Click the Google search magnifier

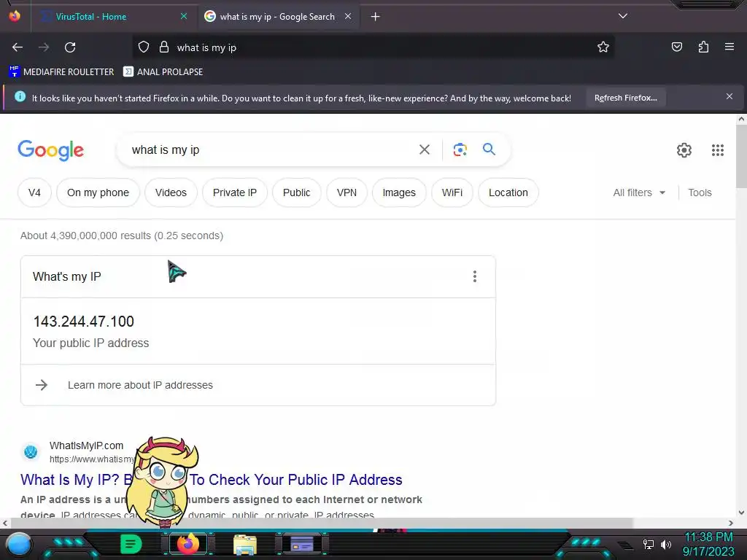[489, 149]
